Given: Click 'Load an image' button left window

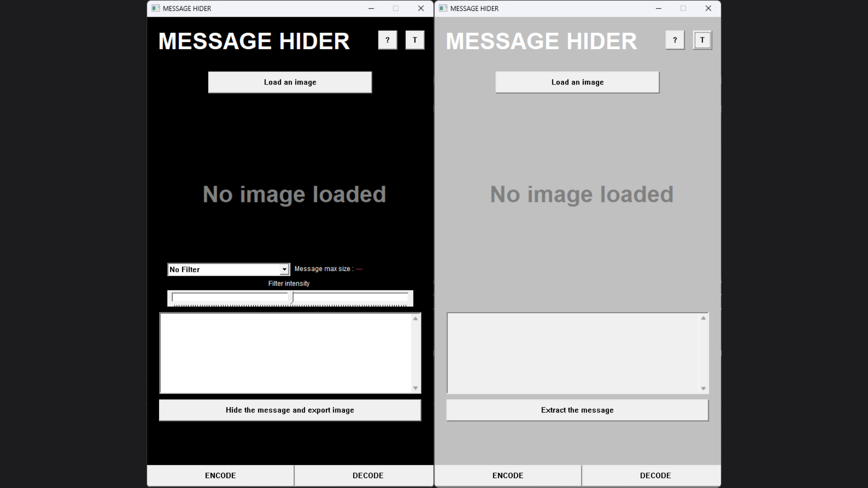Looking at the screenshot, I should [290, 82].
